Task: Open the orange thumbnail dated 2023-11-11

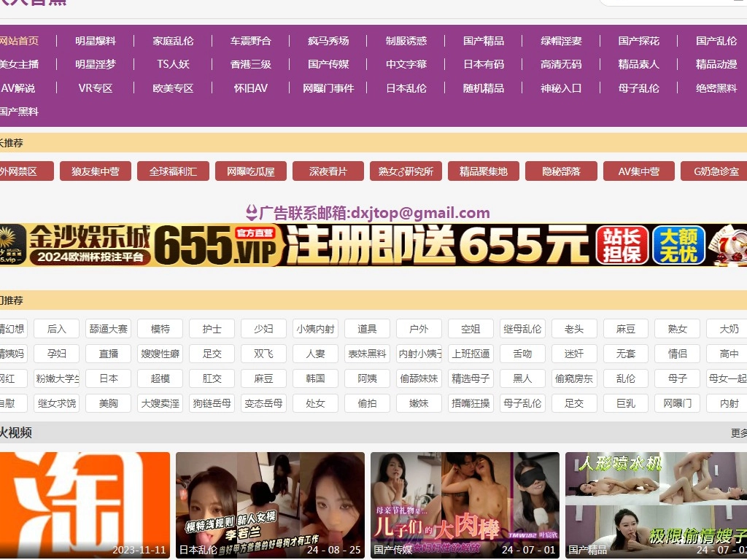Action: (85, 505)
